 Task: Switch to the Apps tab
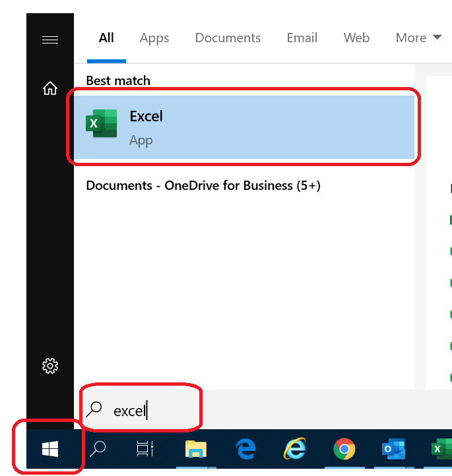coord(154,38)
